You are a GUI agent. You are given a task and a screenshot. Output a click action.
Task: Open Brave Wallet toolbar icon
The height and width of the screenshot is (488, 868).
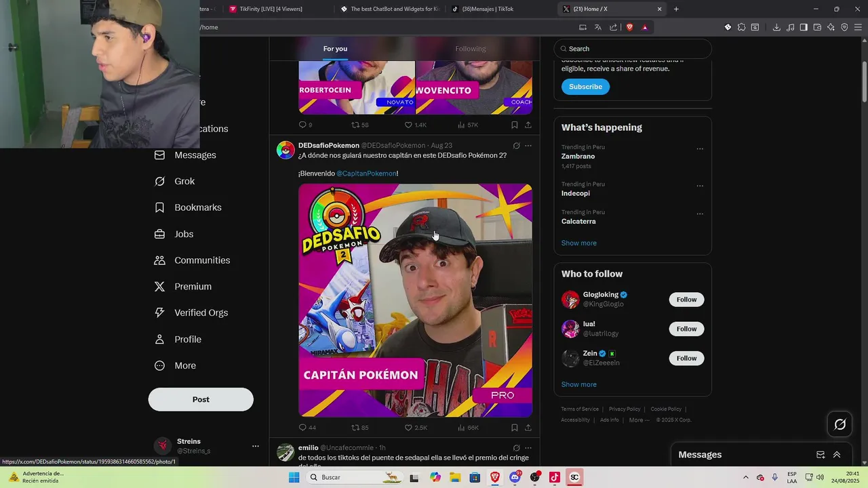click(x=817, y=27)
